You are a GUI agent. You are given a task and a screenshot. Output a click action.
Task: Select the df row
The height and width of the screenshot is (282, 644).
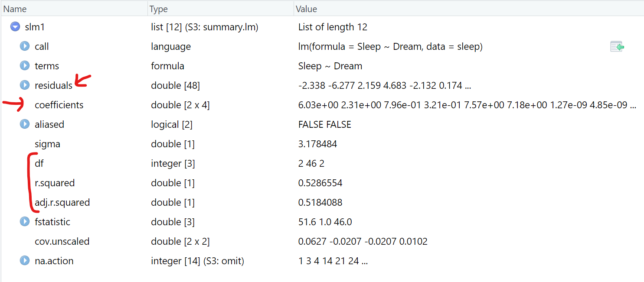[39, 163]
